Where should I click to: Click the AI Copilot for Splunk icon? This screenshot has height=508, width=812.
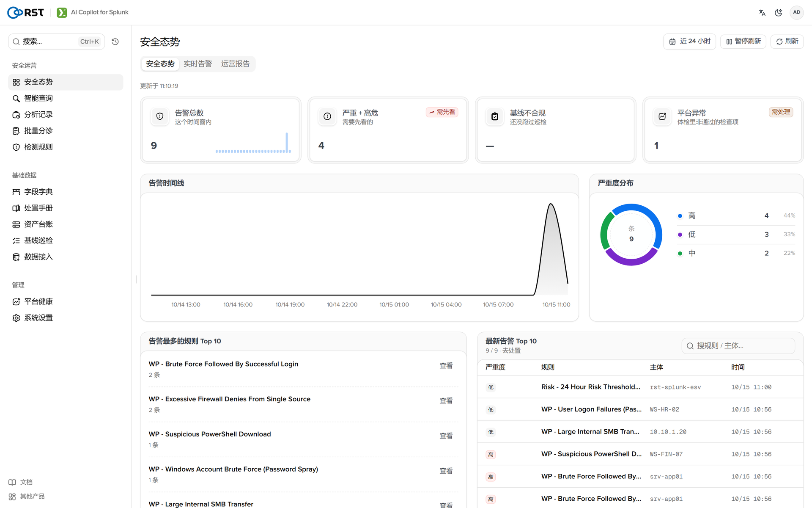62,12
